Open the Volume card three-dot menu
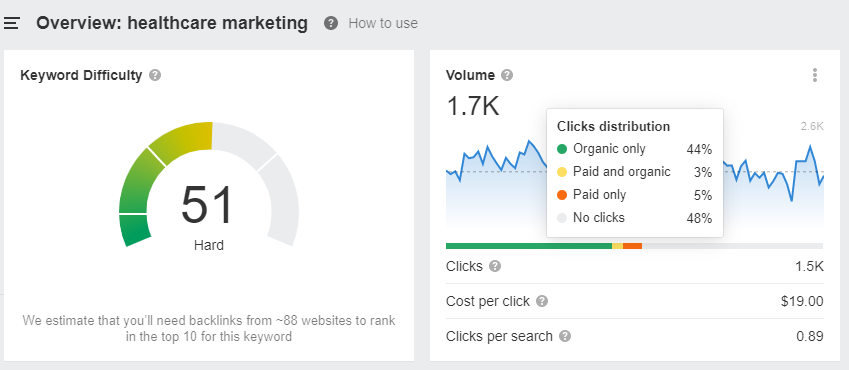The height and width of the screenshot is (370, 849). 814,75
